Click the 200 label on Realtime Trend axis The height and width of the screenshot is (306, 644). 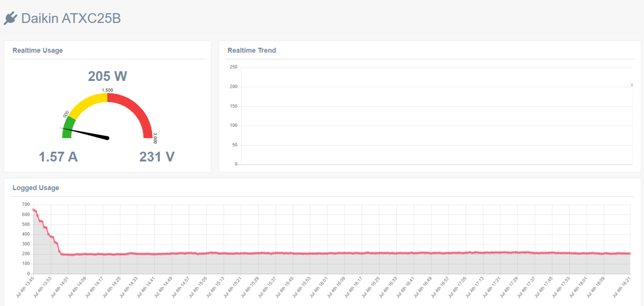coord(233,86)
